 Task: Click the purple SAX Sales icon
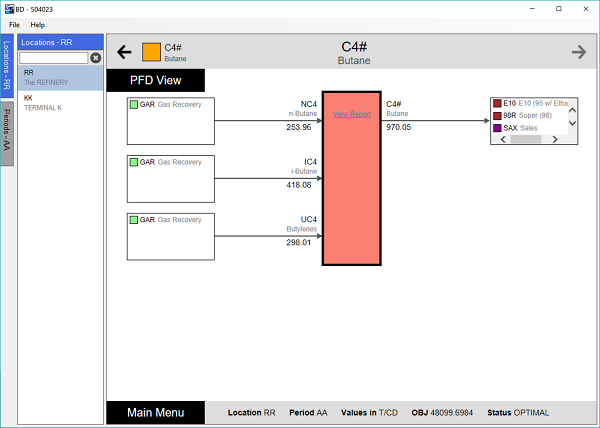497,128
